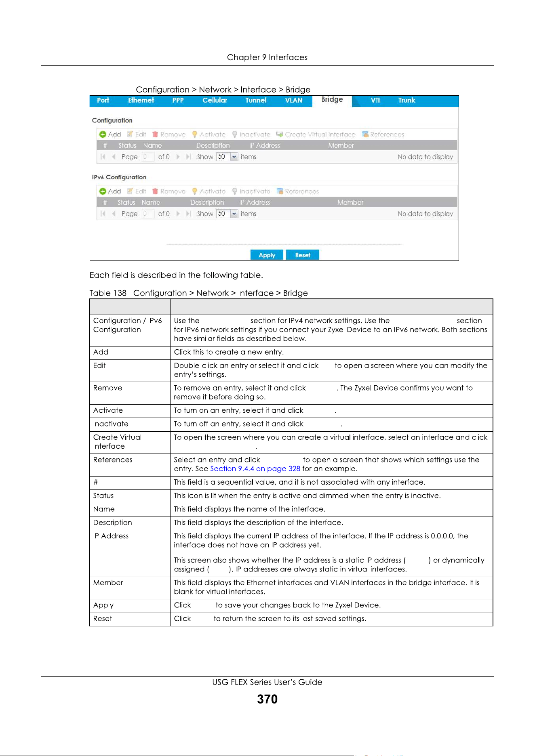
Task: Click the Page number field under IPv6 Configuration
Action: [148, 214]
